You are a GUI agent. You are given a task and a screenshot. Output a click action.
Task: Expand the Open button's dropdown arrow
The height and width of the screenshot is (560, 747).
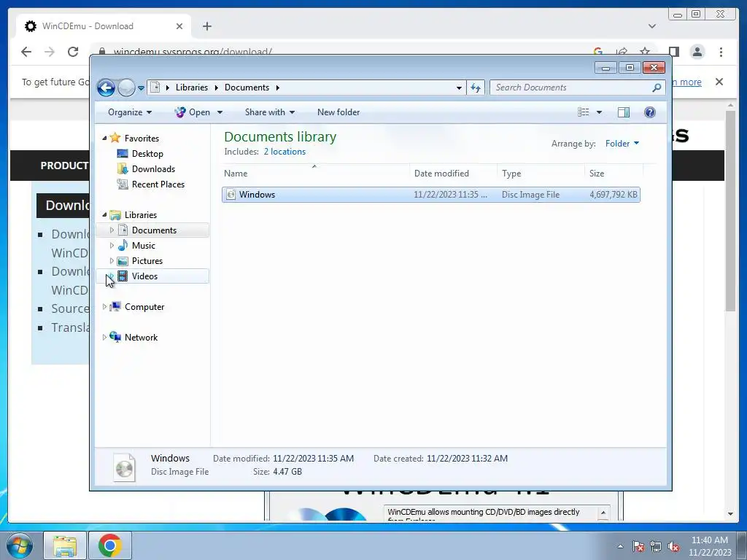(x=220, y=112)
